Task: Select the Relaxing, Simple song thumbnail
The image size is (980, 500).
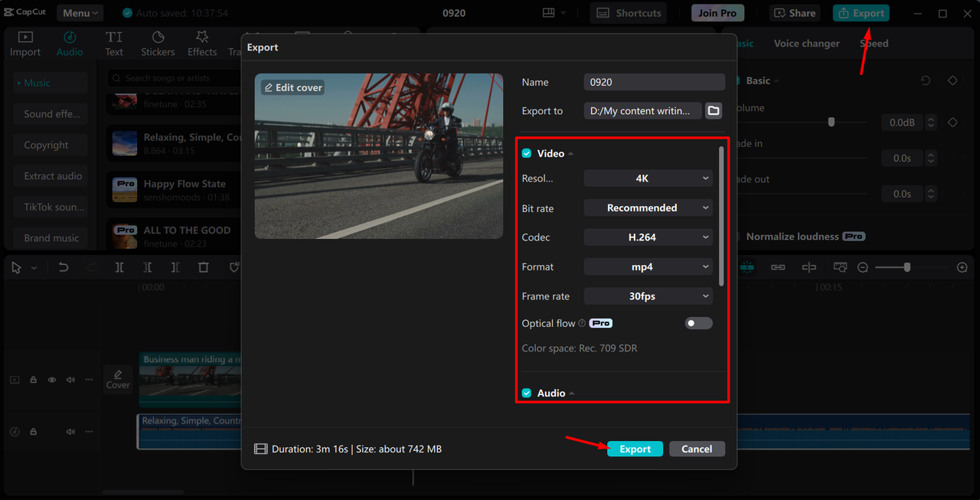Action: (125, 143)
